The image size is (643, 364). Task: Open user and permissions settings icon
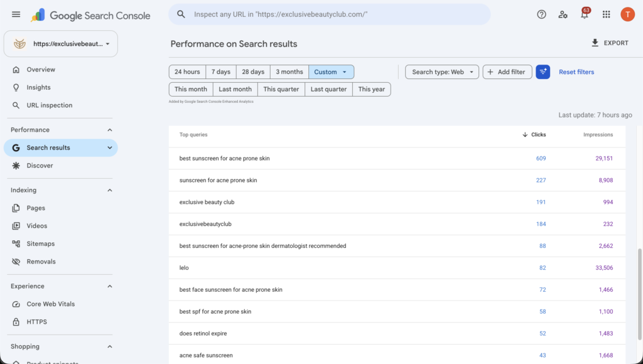tap(563, 14)
